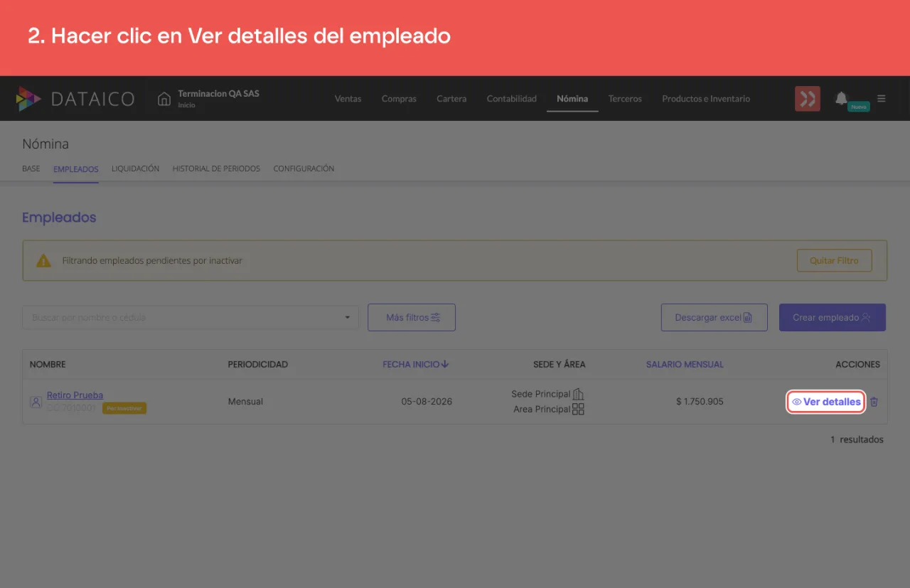Click the Sede Principal building icon
The height and width of the screenshot is (588, 910).
tap(579, 394)
